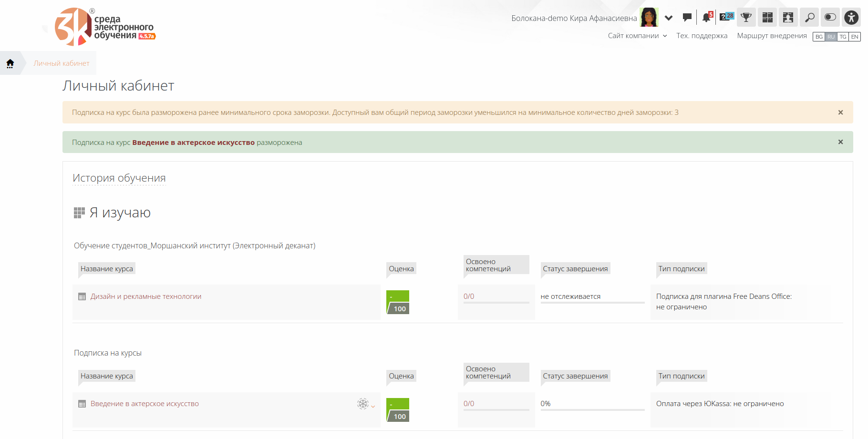This screenshot has width=868, height=439.
Task: Dismiss the green разморожена notification
Action: click(x=840, y=142)
